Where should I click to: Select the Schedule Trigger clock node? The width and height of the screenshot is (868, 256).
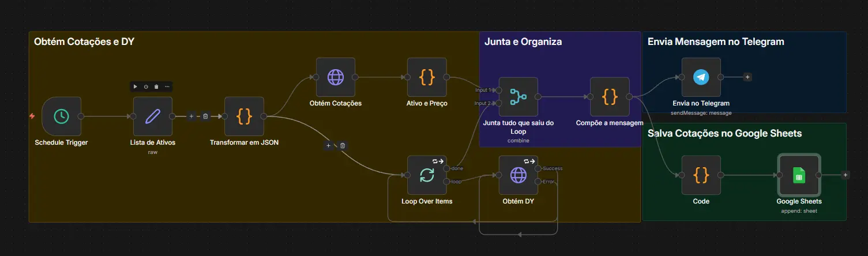[x=61, y=116]
